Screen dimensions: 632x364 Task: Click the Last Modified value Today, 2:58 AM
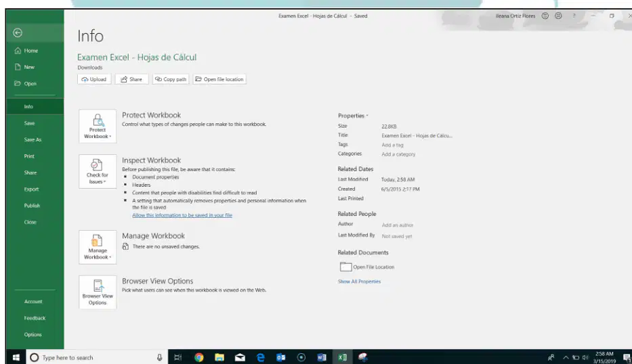point(398,179)
